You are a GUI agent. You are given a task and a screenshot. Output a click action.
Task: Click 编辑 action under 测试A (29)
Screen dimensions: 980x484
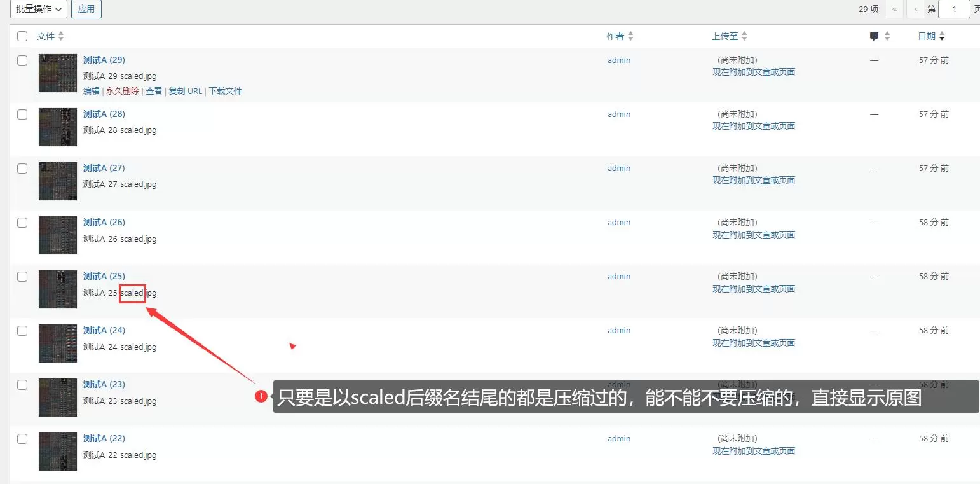coord(92,91)
